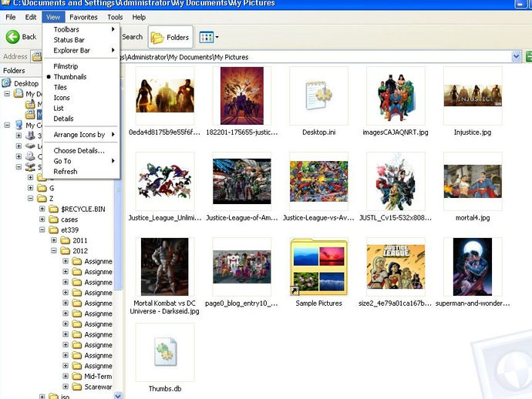Viewport: 532px width, 399px height.
Task: Select the size2_4e79a01ca167b... thumbnail
Action: (396, 267)
